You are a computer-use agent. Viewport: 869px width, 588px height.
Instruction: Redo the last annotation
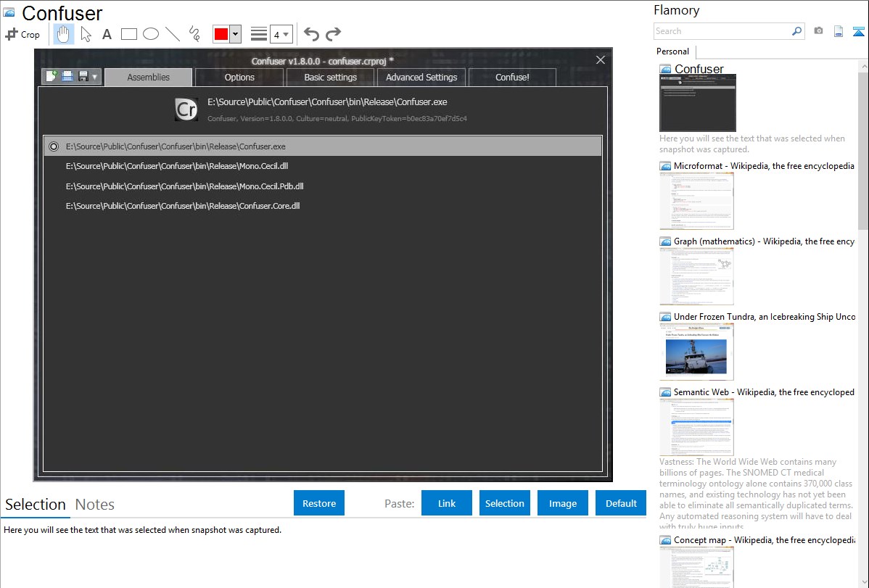click(333, 34)
